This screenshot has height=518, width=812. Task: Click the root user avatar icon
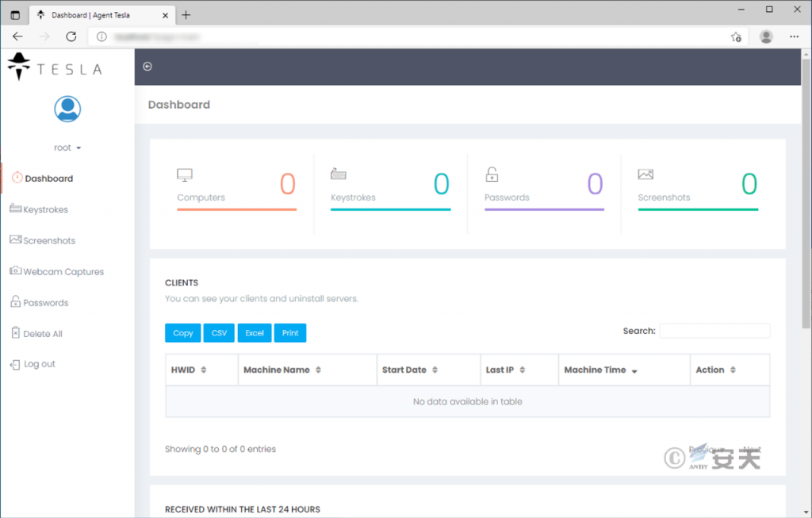click(x=67, y=109)
